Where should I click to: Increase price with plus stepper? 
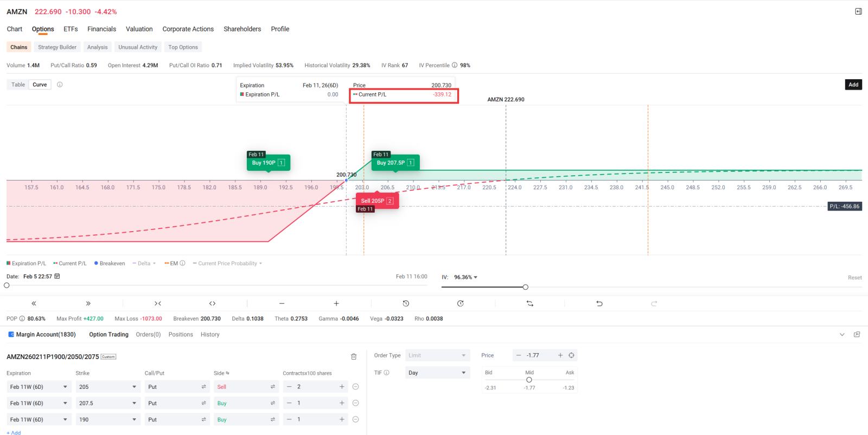point(560,355)
